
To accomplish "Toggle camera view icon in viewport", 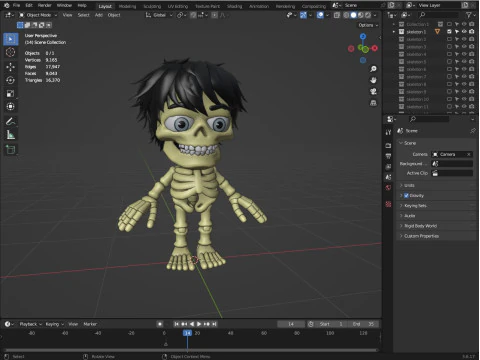I will (x=373, y=91).
